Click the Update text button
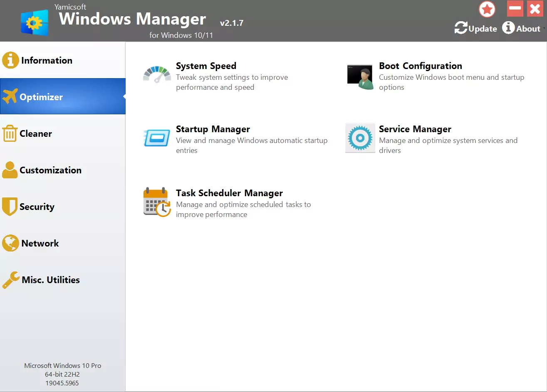The width and height of the screenshot is (547, 392). tap(483, 29)
